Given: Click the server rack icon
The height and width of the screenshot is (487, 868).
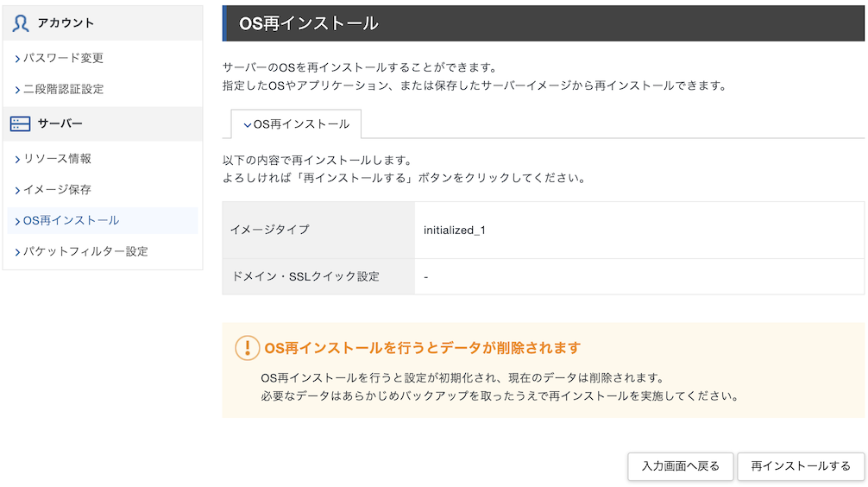Looking at the screenshot, I should 20,124.
